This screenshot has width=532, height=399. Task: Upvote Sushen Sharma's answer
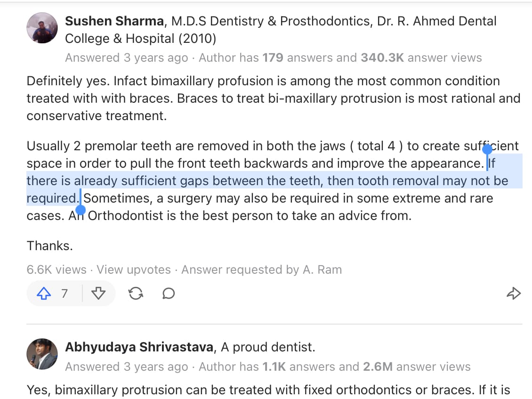(x=44, y=294)
